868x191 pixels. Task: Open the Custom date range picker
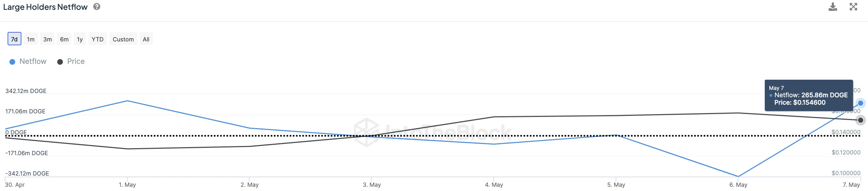click(123, 39)
